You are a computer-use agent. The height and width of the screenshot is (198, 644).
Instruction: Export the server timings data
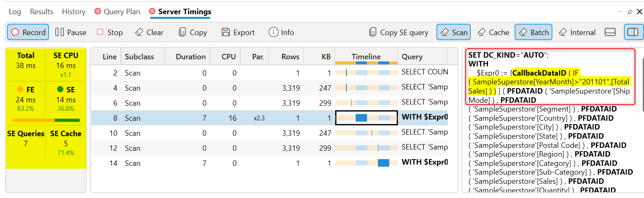238,32
